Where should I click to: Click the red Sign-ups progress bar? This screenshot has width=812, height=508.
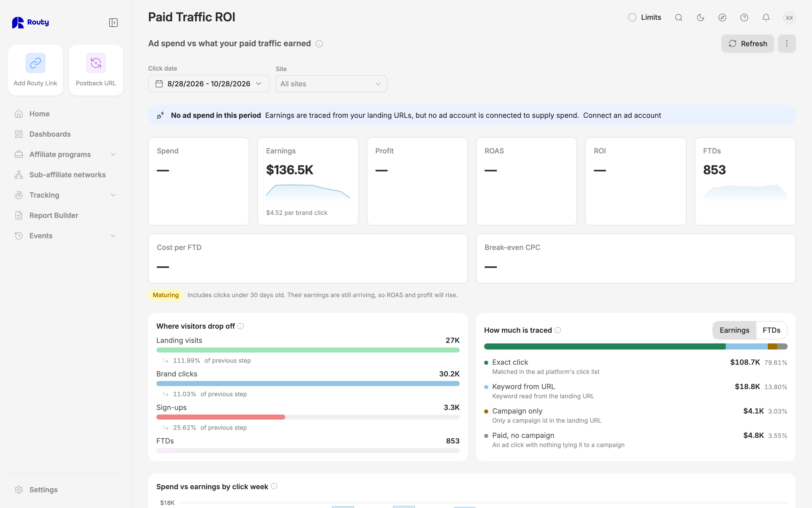pos(221,417)
